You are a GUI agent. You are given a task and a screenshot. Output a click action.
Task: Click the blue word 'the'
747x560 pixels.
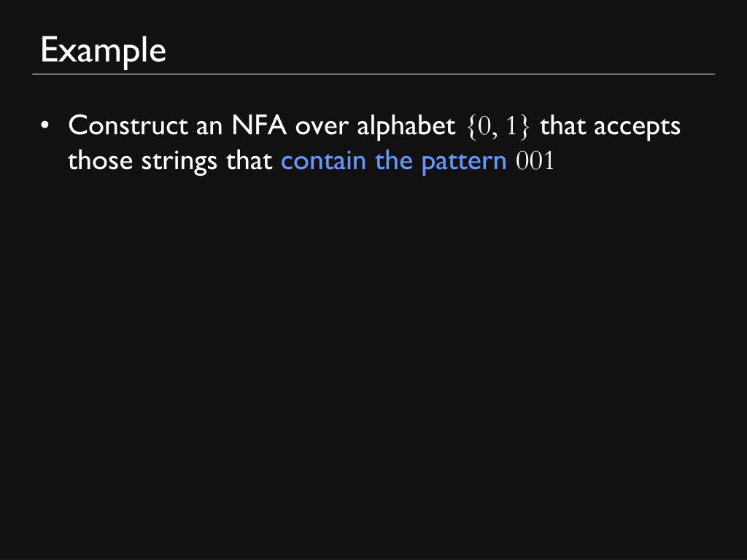pos(393,161)
